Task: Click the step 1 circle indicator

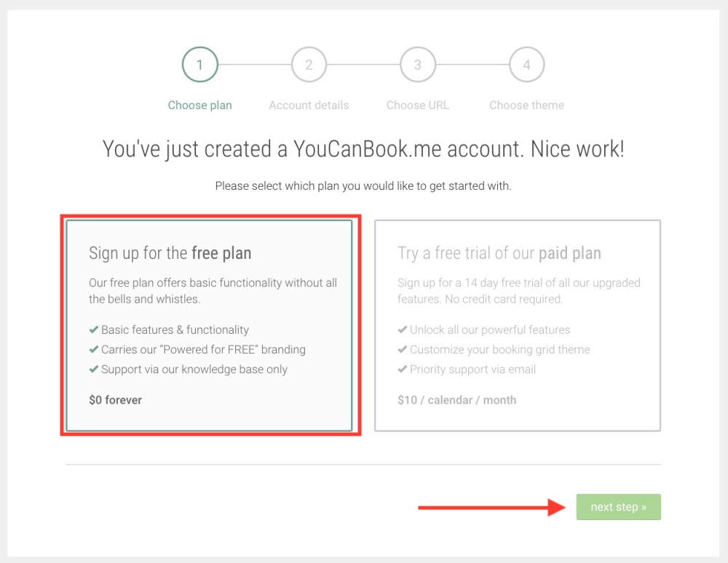Action: tap(199, 65)
